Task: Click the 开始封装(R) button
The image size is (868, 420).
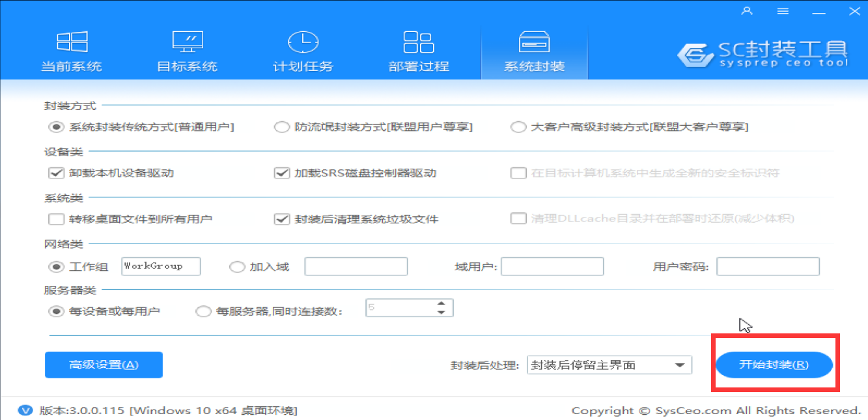Action: (774, 365)
